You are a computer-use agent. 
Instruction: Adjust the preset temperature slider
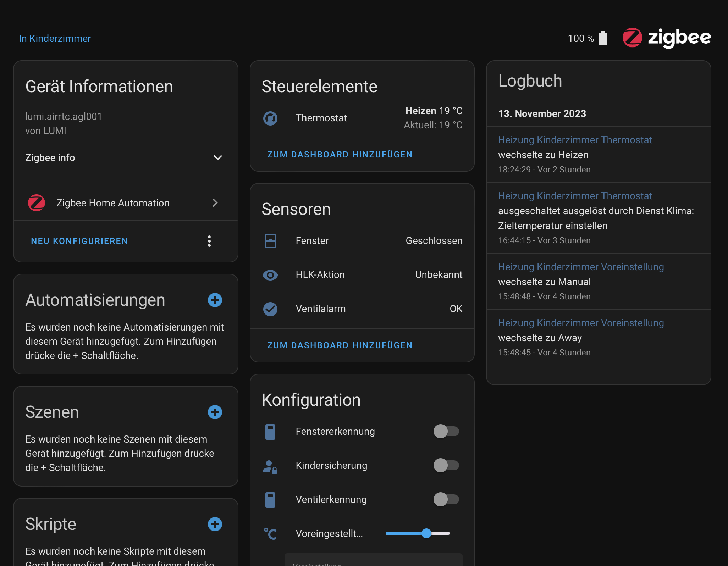click(x=427, y=533)
